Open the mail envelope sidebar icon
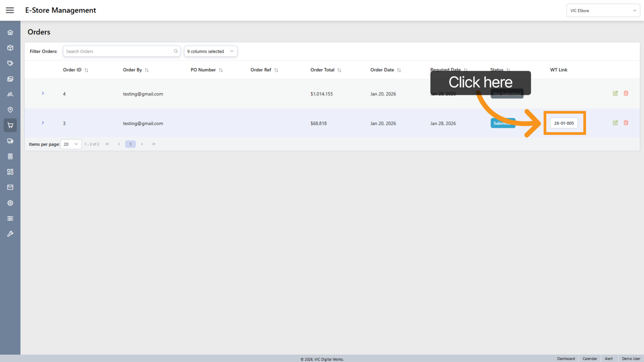 (x=10, y=187)
